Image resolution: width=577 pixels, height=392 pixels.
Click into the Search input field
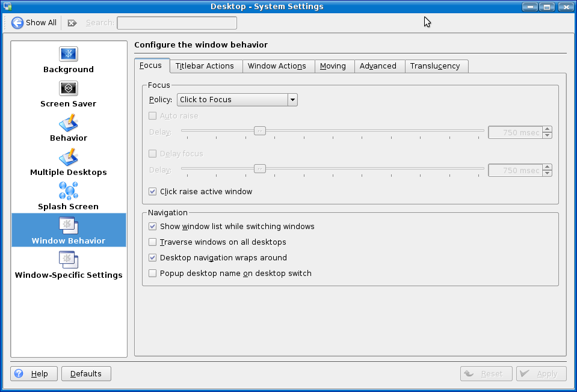(x=177, y=23)
